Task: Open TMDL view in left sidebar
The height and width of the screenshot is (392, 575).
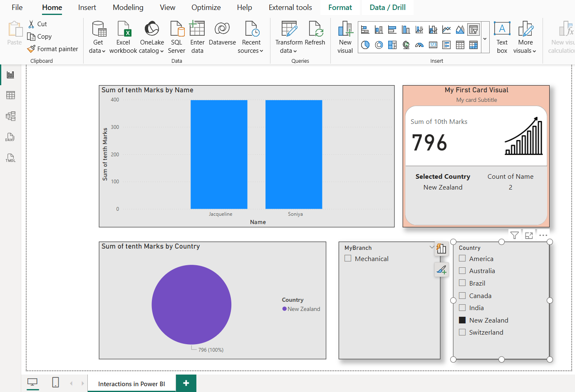Action: pyautogui.click(x=10, y=158)
